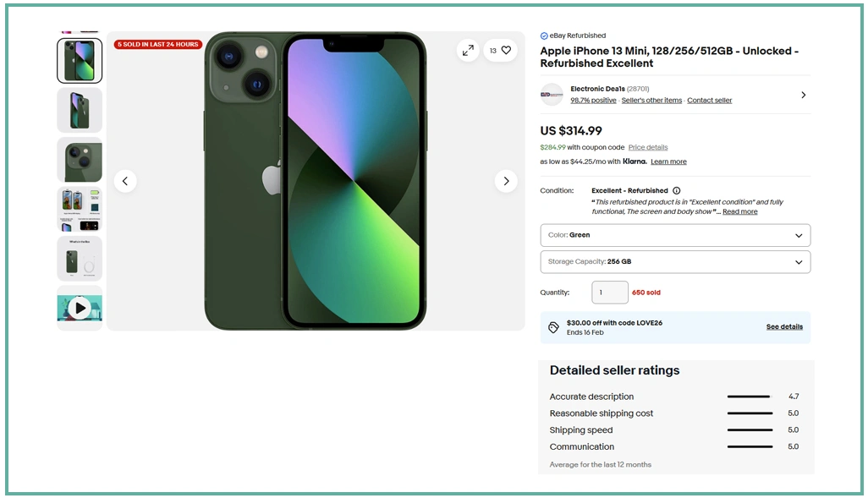
Task: Expand the product image to fullscreen
Action: pyautogui.click(x=468, y=51)
